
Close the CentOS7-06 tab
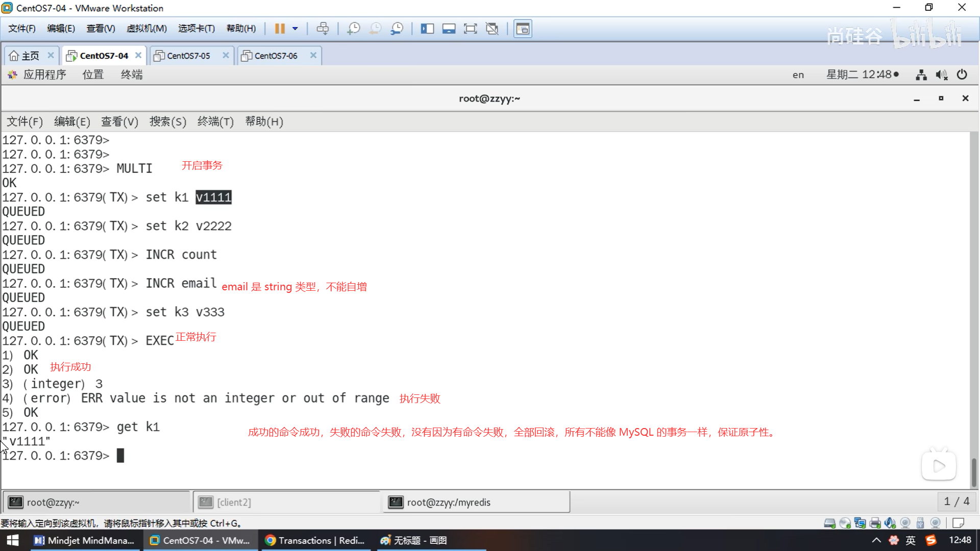[x=313, y=55]
